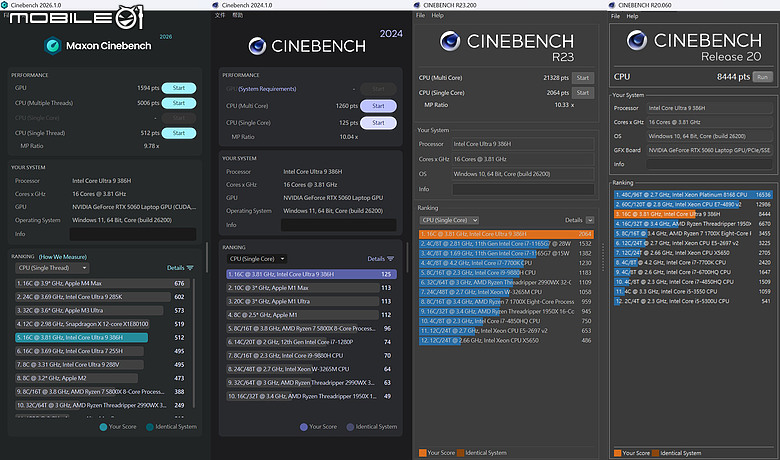The image size is (780, 460).
Task: Click the Info field in Cinebench R20
Action: coord(709,164)
